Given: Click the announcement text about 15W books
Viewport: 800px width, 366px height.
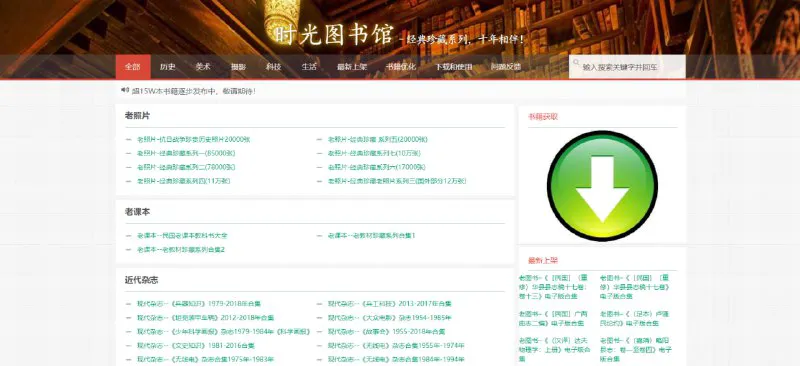Looking at the screenshot, I should coord(193,91).
